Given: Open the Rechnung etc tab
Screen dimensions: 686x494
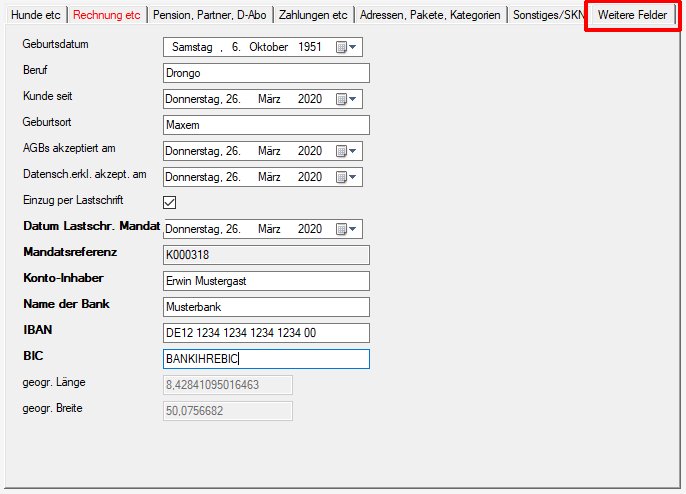Looking at the screenshot, I should tap(106, 15).
